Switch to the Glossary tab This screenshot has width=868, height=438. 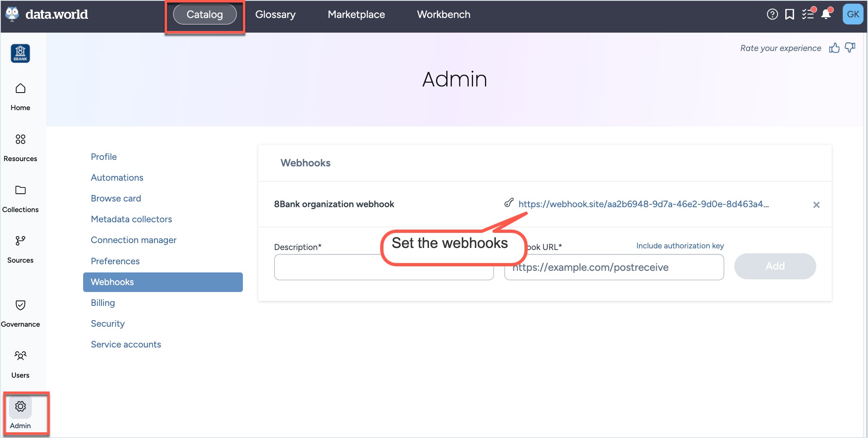point(275,15)
